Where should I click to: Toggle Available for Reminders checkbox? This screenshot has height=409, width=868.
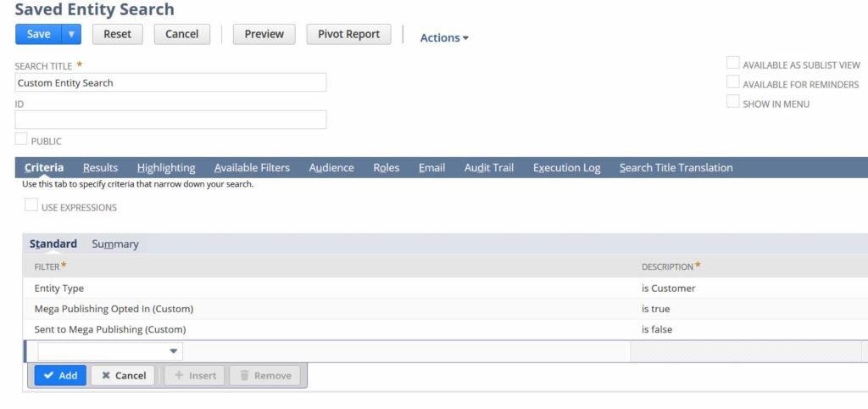[733, 83]
